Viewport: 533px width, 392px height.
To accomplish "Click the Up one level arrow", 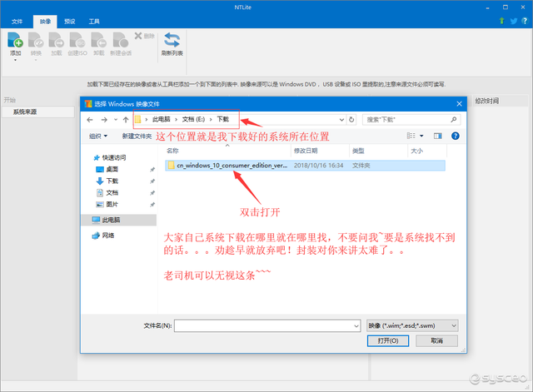I will tap(126, 120).
